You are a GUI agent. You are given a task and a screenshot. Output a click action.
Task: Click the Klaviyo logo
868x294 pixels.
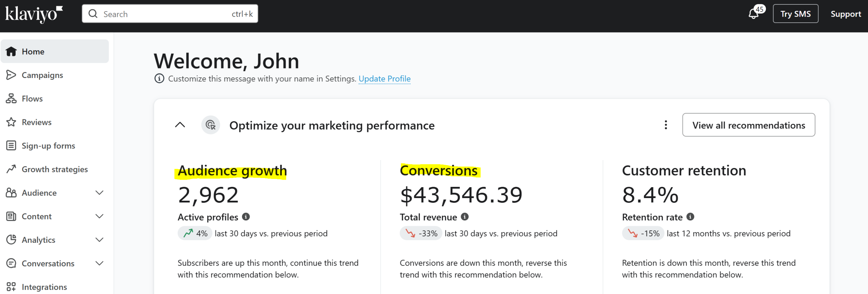coord(34,14)
